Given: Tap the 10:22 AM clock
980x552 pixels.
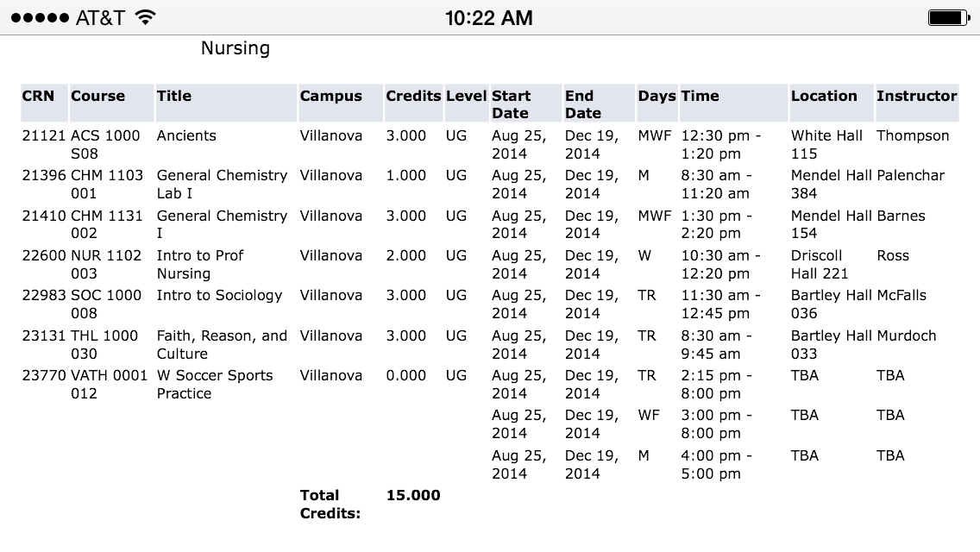Looking at the screenshot, I should click(x=489, y=18).
